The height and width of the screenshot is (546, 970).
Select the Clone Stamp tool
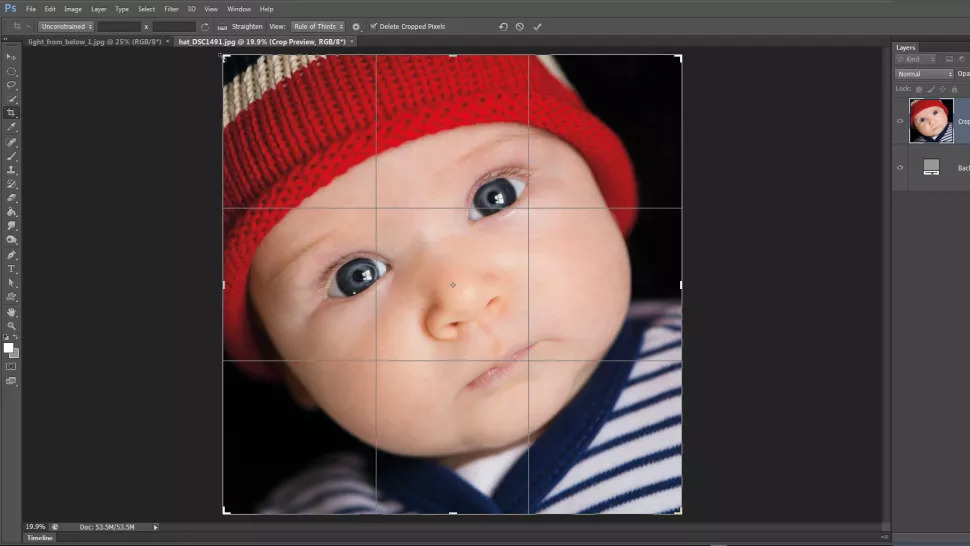pyautogui.click(x=11, y=170)
